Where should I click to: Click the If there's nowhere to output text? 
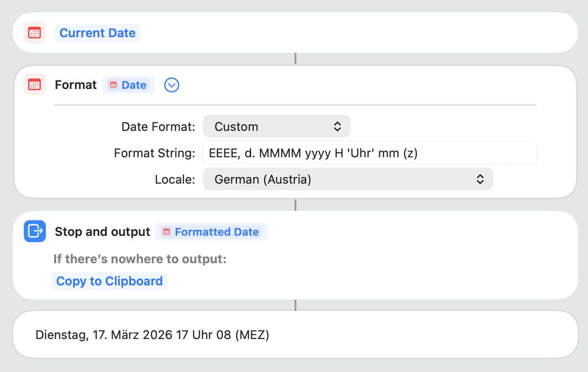pyautogui.click(x=140, y=259)
